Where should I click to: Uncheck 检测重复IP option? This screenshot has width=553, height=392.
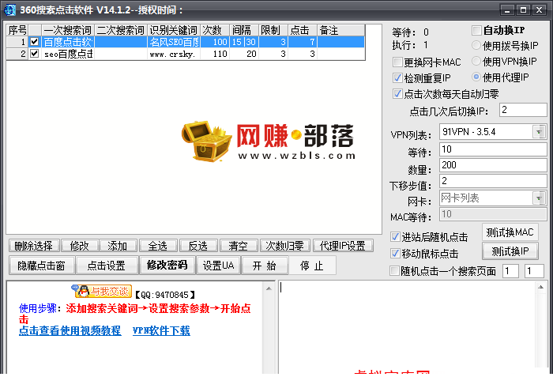click(397, 77)
